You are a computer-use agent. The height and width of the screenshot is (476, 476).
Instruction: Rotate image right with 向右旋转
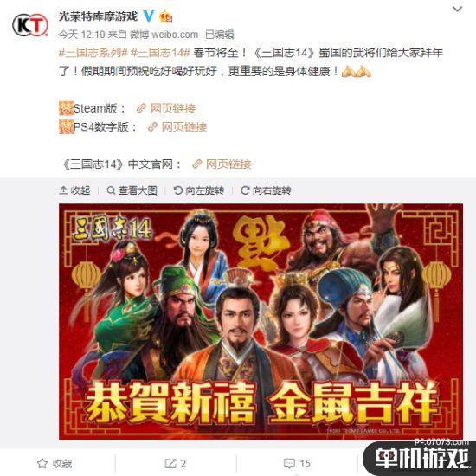pyautogui.click(x=266, y=190)
